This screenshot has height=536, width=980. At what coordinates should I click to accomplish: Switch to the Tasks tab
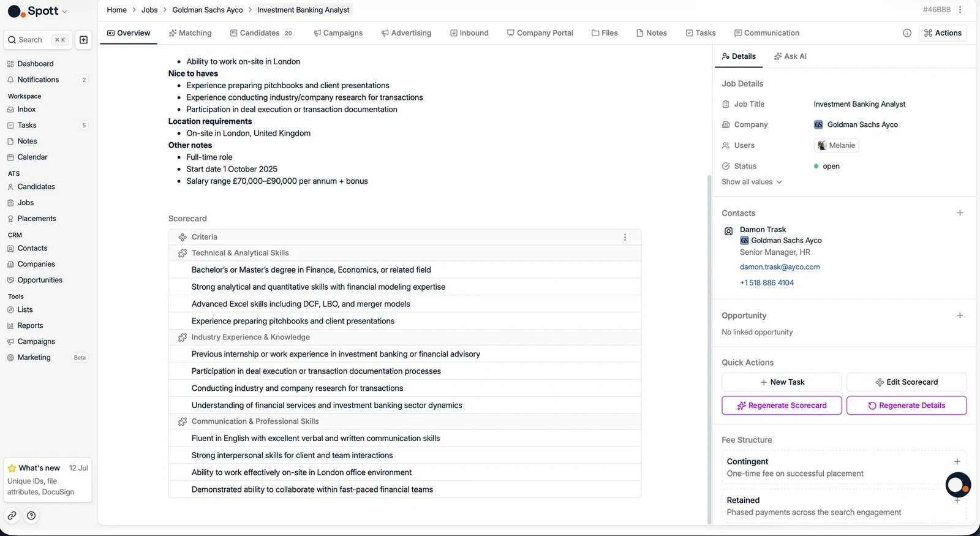701,33
